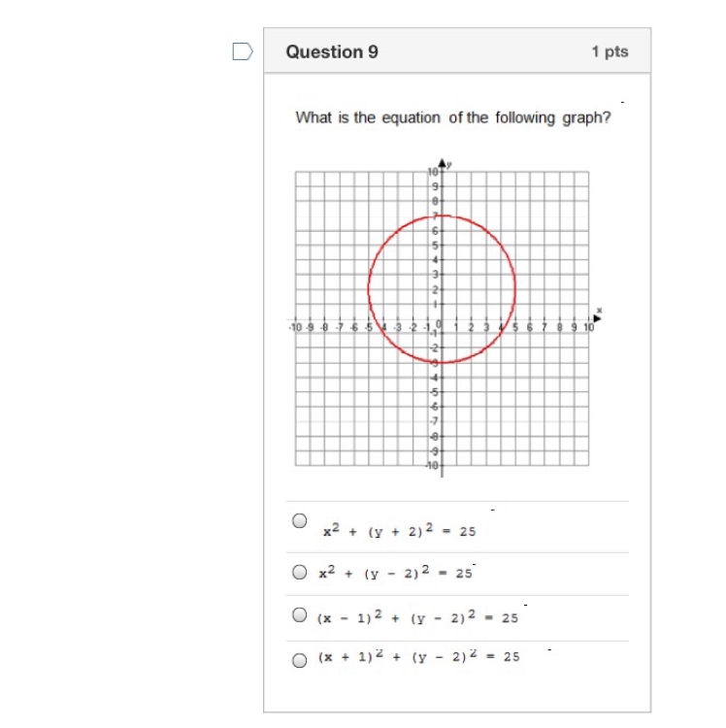Select radio button for x² + (y − 2)² = 25
726x728 pixels.
[299, 572]
